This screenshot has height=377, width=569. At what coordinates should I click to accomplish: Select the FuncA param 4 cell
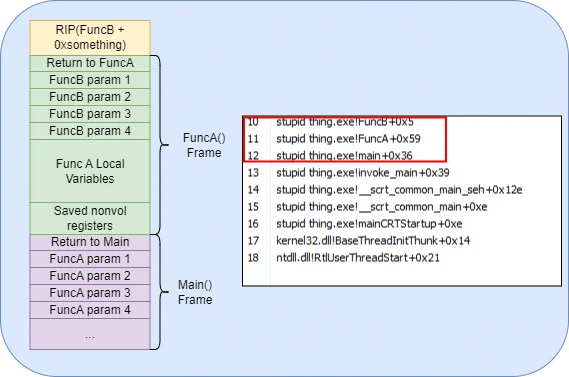(90, 310)
